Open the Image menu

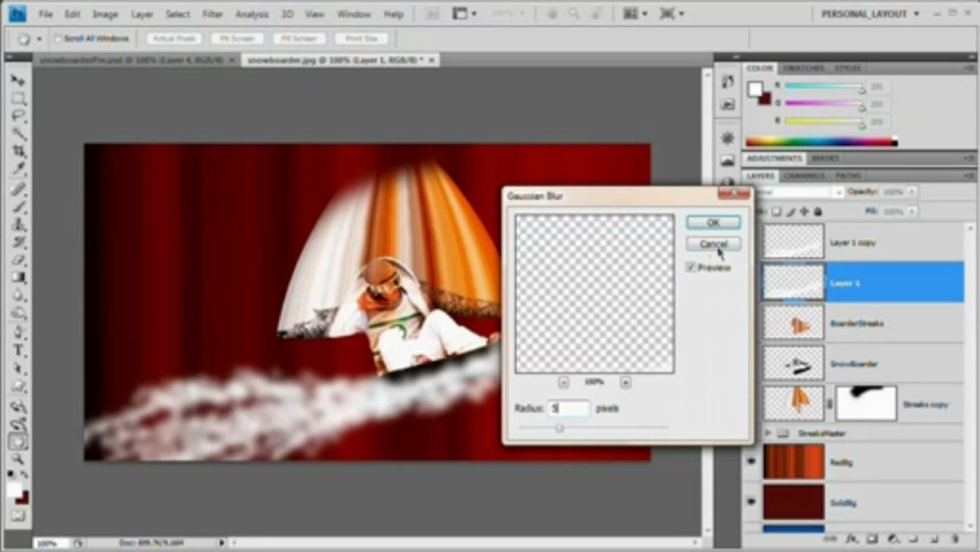(x=105, y=14)
